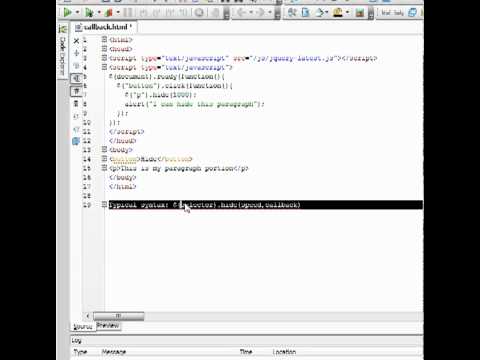The height and width of the screenshot is (360, 480).
Task: Click the first icon in the right toolbar group
Action: [x=292, y=13]
